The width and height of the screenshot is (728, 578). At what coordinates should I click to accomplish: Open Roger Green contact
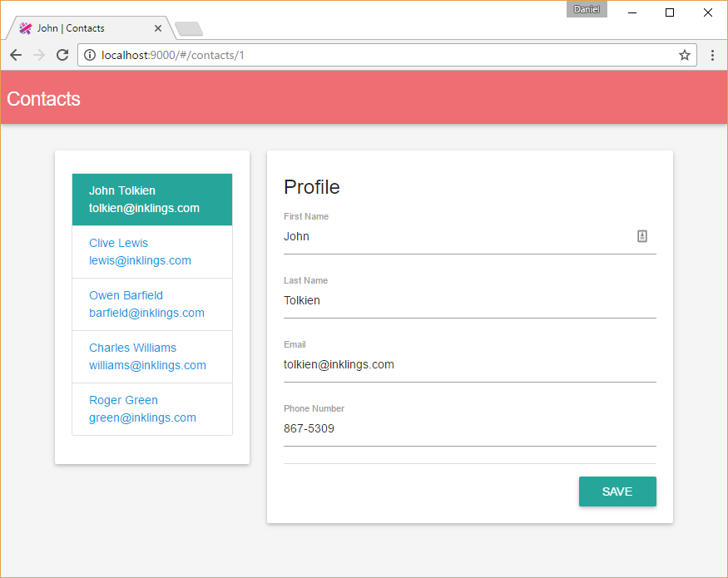(152, 409)
